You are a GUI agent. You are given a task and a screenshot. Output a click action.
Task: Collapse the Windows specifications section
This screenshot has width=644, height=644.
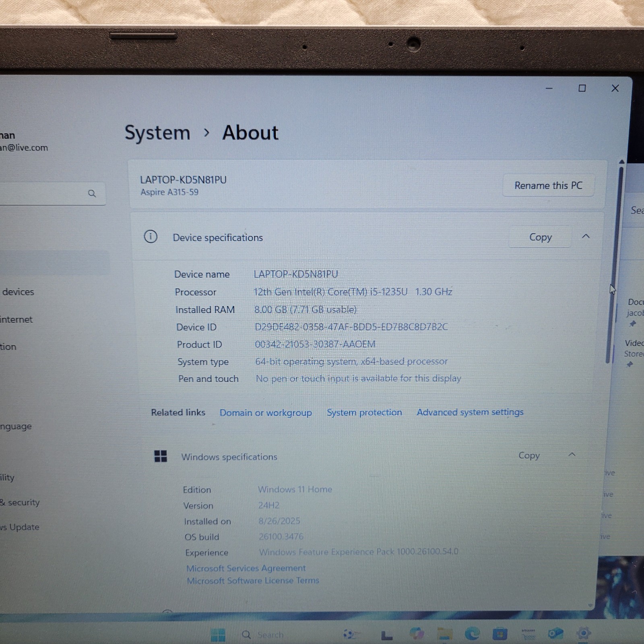pyautogui.click(x=572, y=455)
